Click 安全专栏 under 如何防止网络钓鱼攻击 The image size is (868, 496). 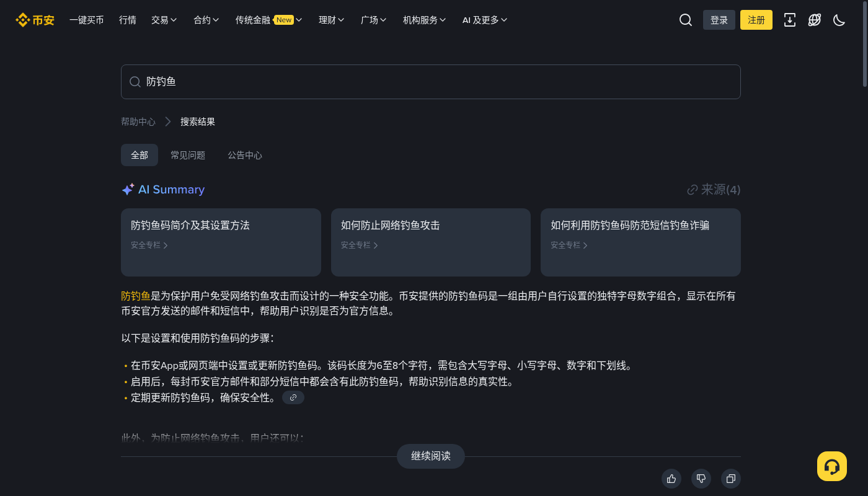pos(360,245)
